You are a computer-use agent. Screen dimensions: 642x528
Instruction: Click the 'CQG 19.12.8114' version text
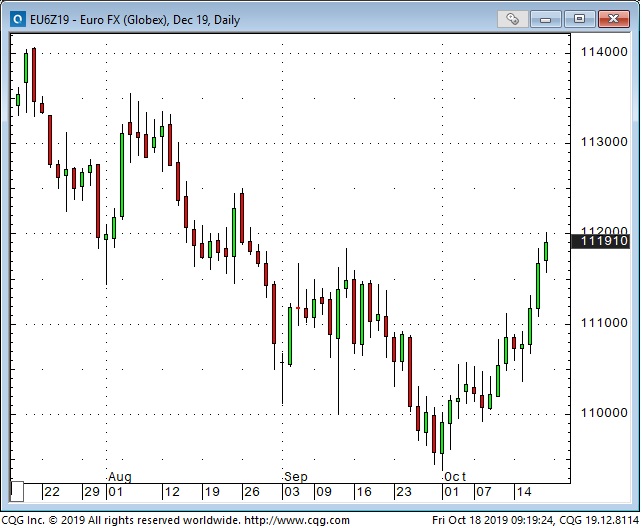point(599,521)
